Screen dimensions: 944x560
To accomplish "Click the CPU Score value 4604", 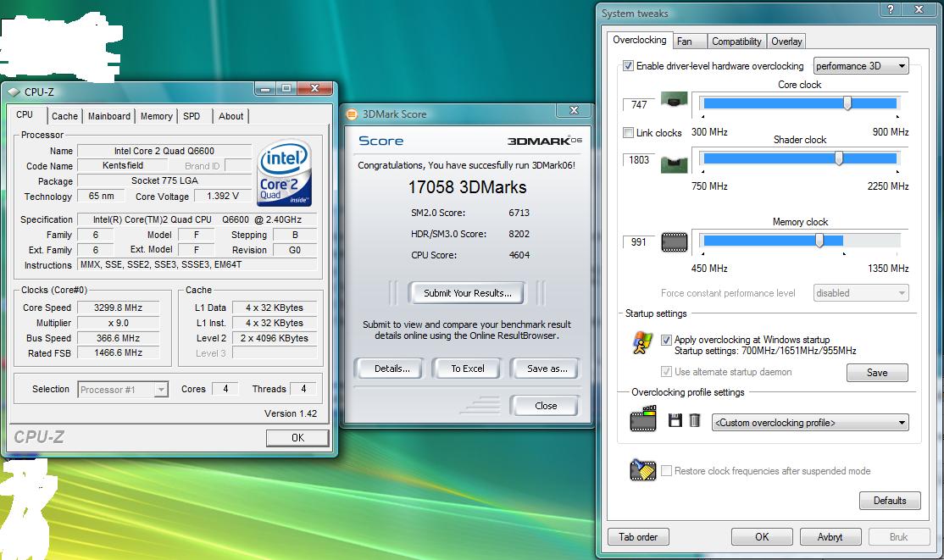I will (519, 255).
